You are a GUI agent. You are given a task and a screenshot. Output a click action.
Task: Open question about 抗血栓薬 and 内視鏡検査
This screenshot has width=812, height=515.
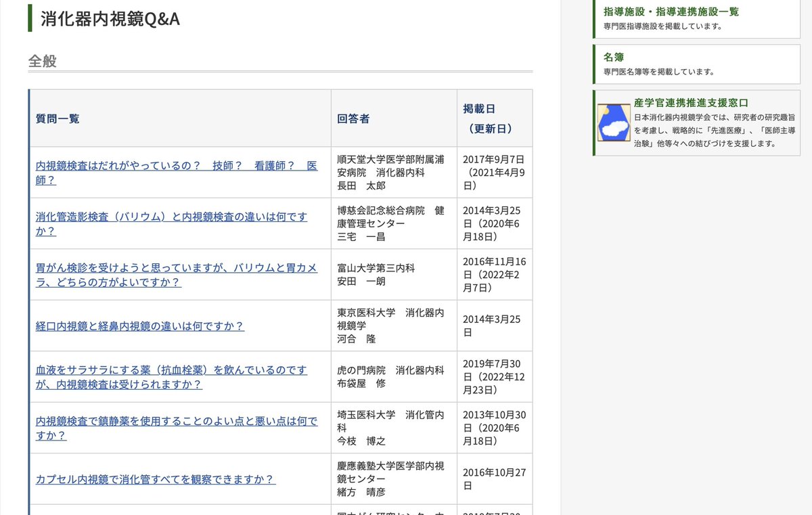pyautogui.click(x=171, y=377)
